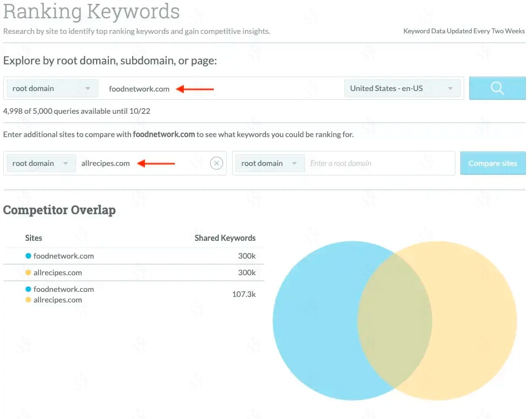Focus the foodnetwork.com search input field

(220, 89)
